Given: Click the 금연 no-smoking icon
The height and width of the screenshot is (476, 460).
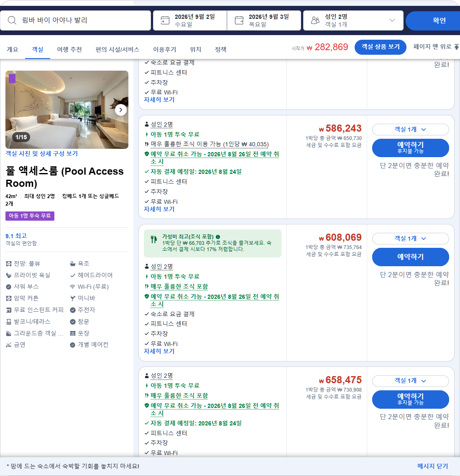Looking at the screenshot, I should [9, 345].
